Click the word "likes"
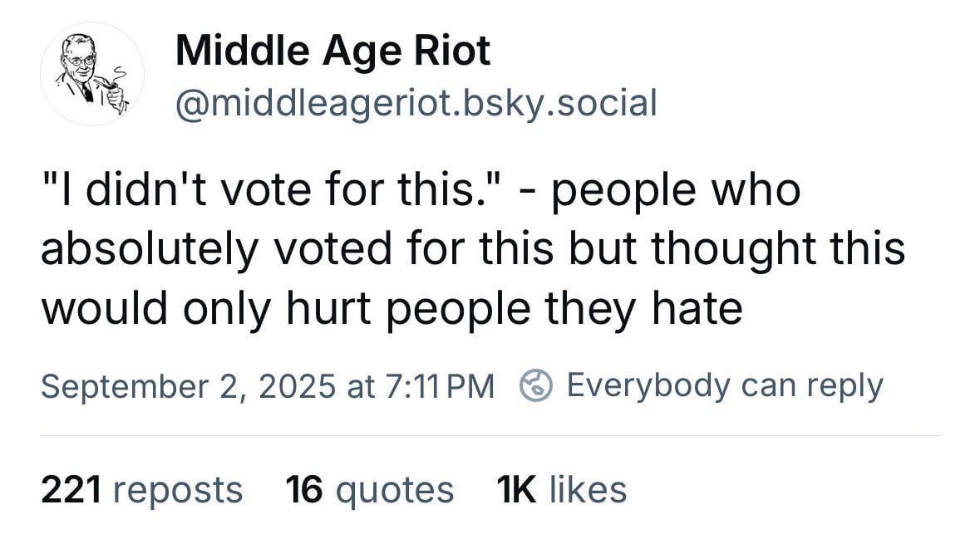 [x=588, y=489]
